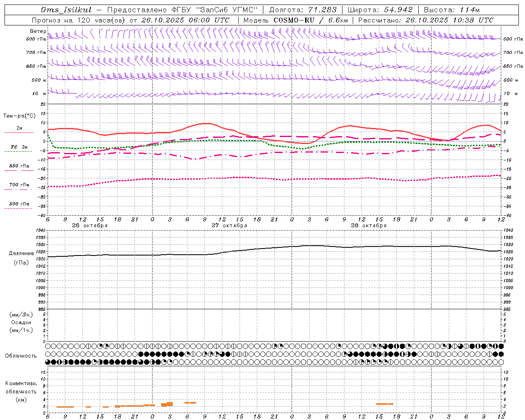Click the 2м temperature legend entry

coord(19,128)
